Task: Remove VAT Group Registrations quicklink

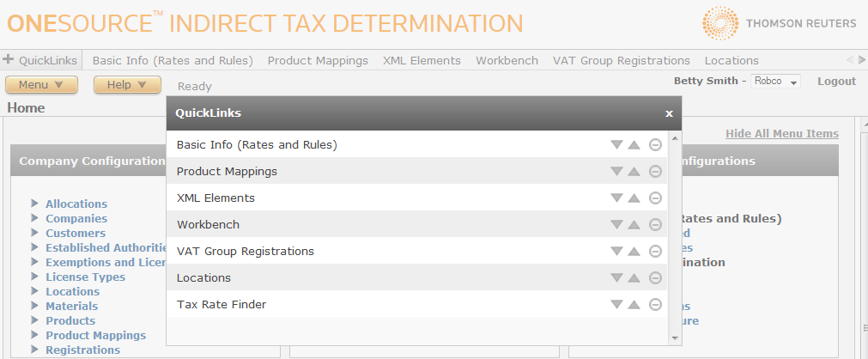Action: pyautogui.click(x=655, y=252)
